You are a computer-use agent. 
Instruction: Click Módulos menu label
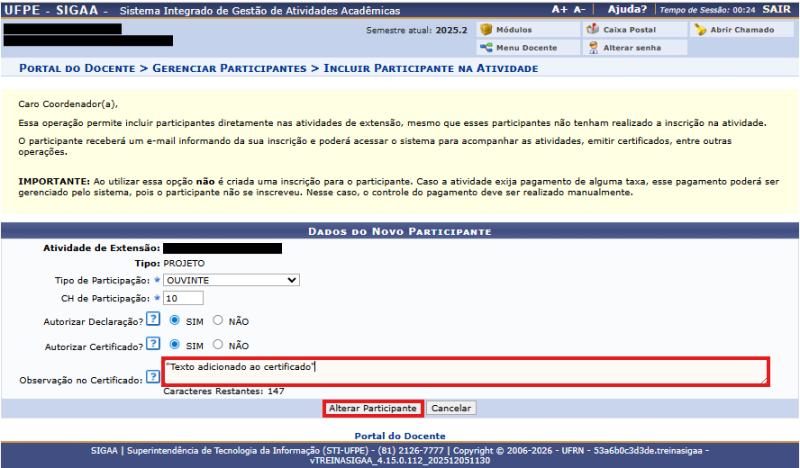point(514,30)
